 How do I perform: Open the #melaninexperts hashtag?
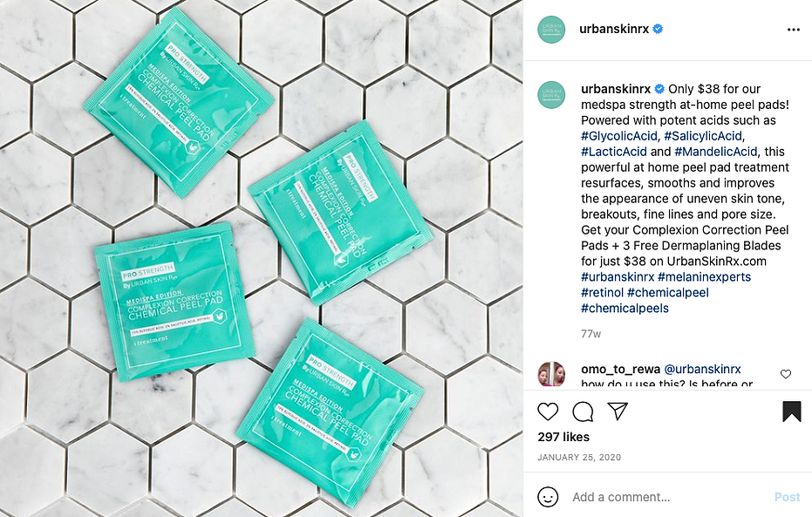[x=705, y=277]
